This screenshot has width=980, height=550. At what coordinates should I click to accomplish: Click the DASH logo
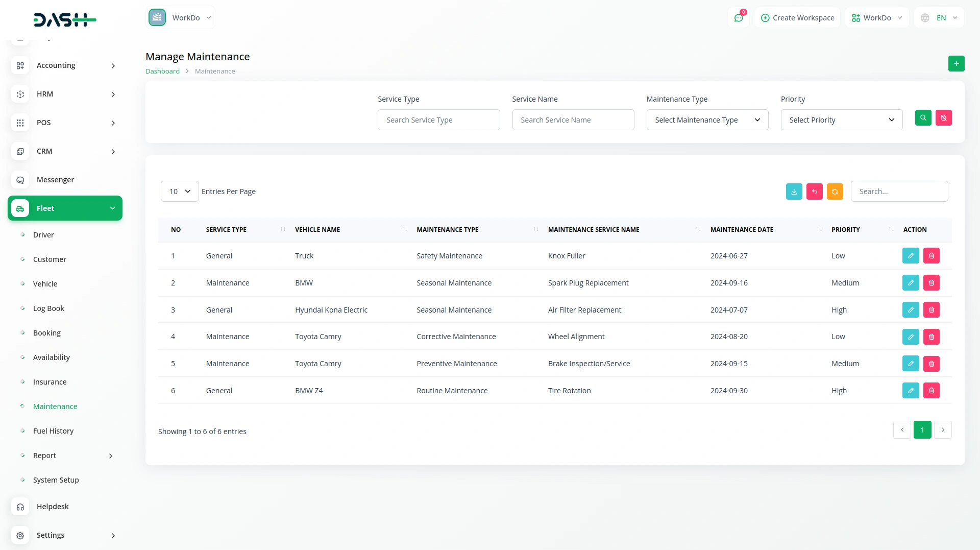(x=65, y=20)
